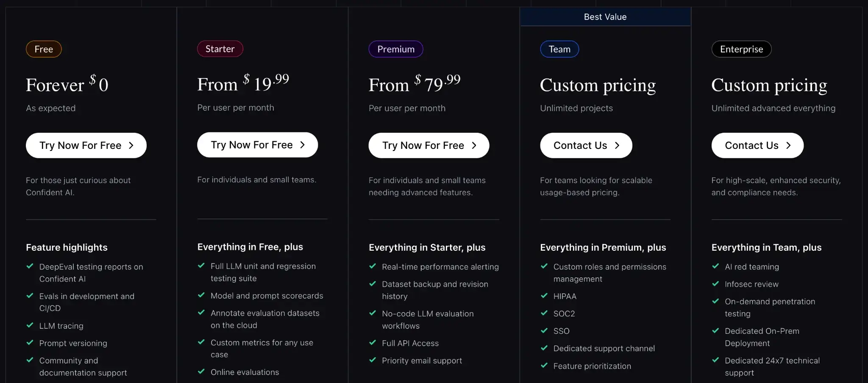Select the Free plan badge

[x=44, y=49]
